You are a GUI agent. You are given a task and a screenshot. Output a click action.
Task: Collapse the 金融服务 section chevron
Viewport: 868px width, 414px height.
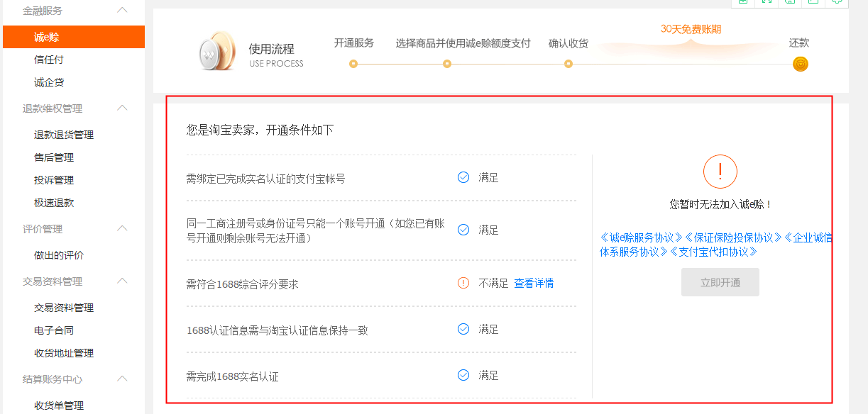click(x=122, y=10)
